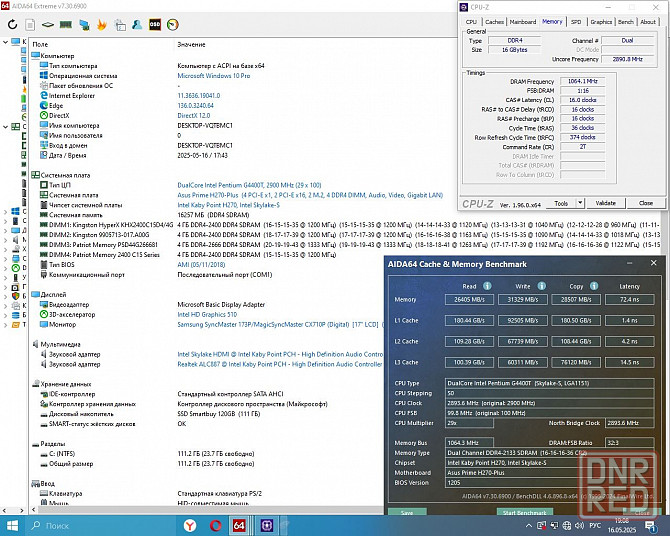670x536 pixels.
Task: Open Yandex Browser from the taskbar
Action: coord(190,525)
